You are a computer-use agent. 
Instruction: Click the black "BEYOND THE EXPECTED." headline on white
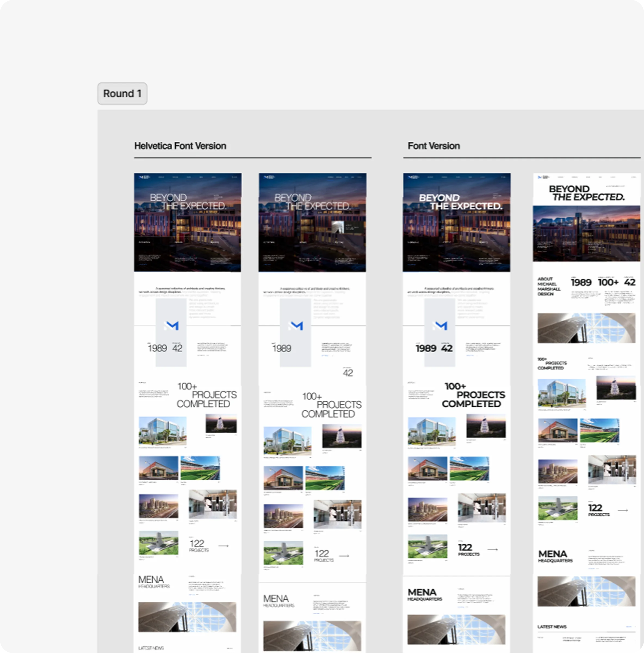(587, 193)
